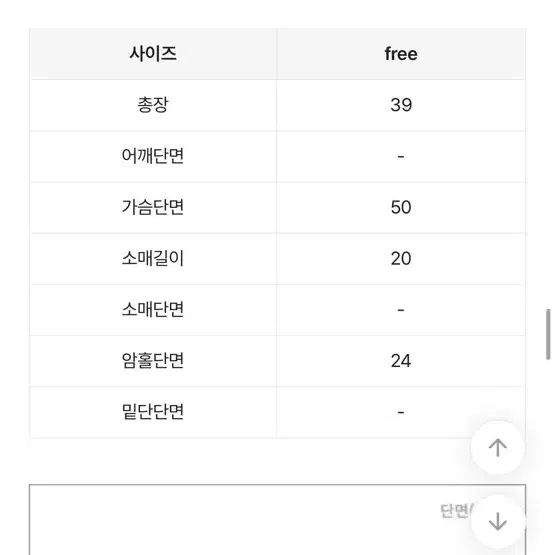The width and height of the screenshot is (555, 555).
Task: Click the 어깨단면 row label
Action: 153,156
